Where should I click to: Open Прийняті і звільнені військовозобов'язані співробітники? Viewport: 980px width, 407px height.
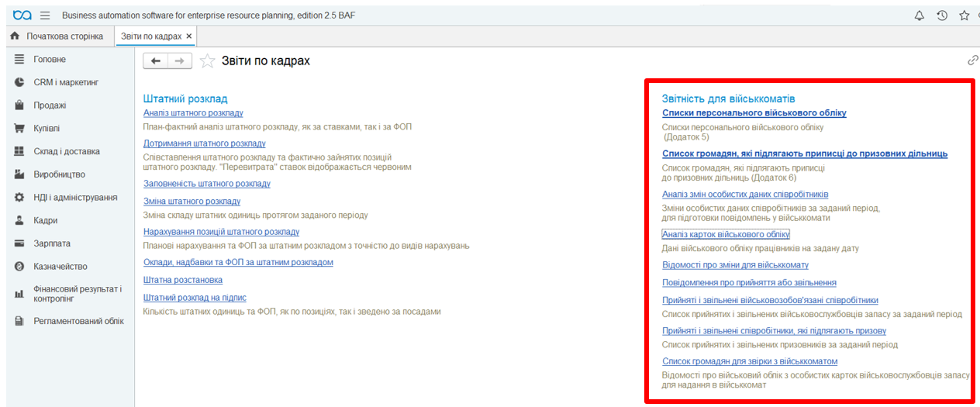pos(770,300)
